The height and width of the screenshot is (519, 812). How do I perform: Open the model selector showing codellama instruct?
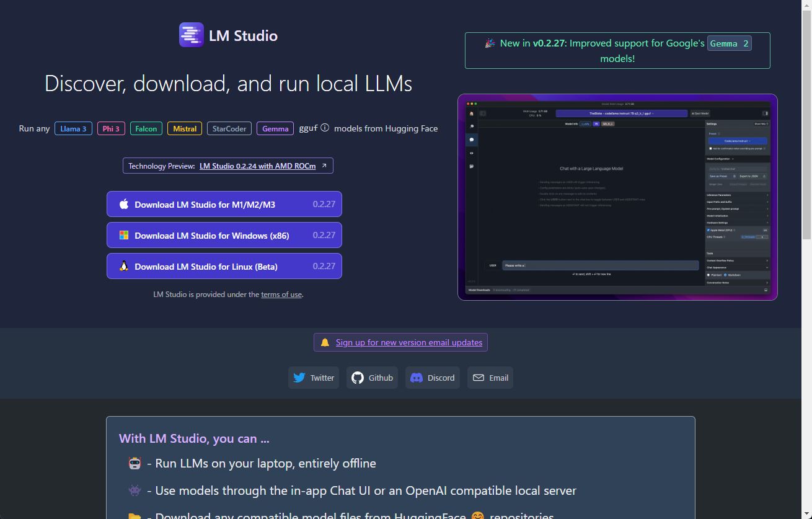pyautogui.click(x=620, y=113)
